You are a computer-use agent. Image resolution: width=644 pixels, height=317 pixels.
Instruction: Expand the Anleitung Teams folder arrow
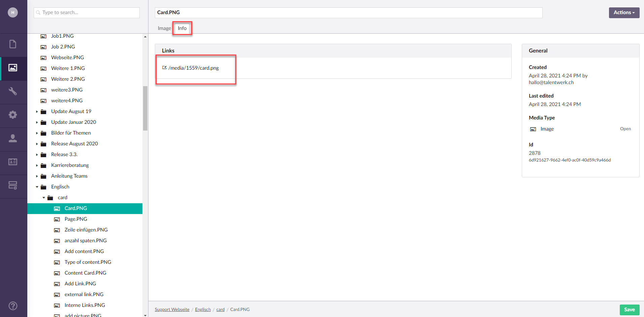click(37, 176)
